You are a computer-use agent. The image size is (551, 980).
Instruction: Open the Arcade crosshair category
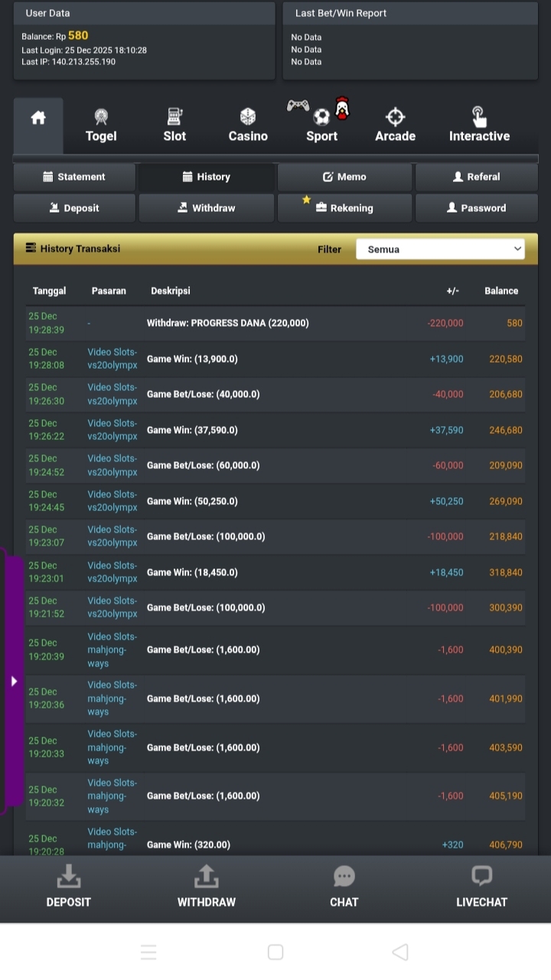coord(395,125)
